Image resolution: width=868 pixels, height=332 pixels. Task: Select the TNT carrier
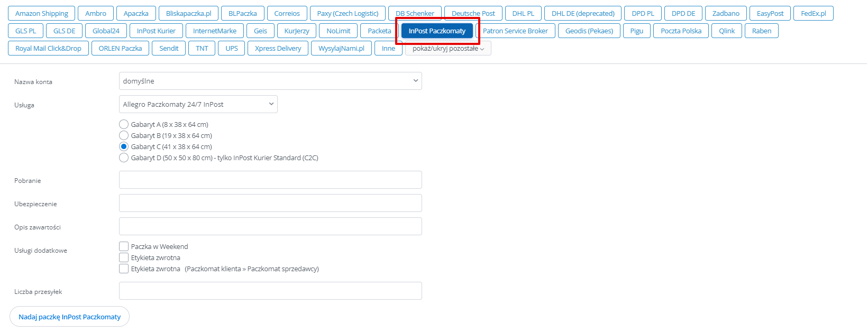click(x=202, y=48)
